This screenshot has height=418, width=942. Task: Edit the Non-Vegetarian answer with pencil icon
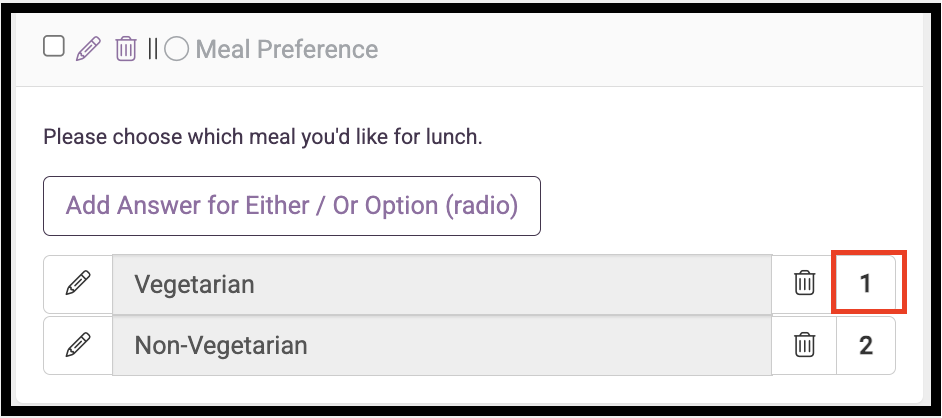78,345
